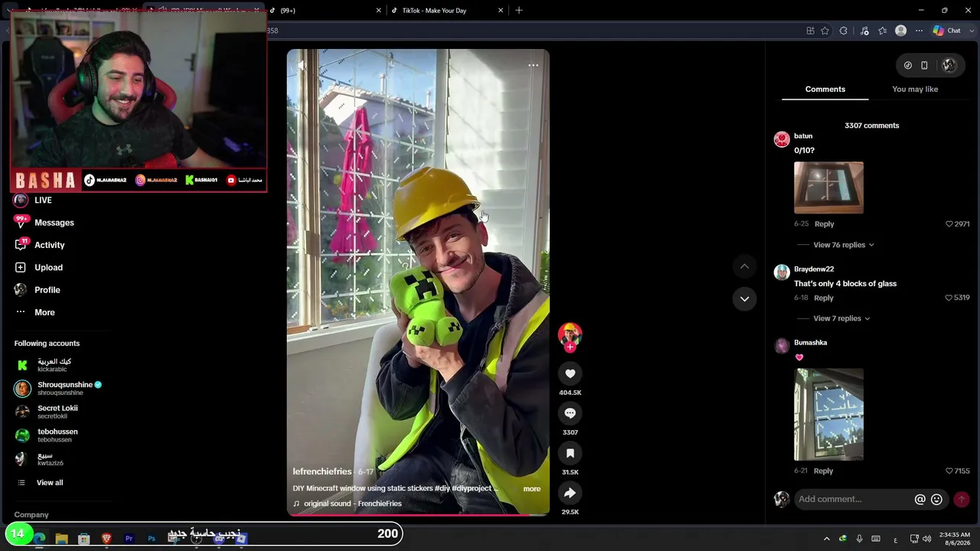
Task: Like Bumashka's comment
Action: coord(949,471)
